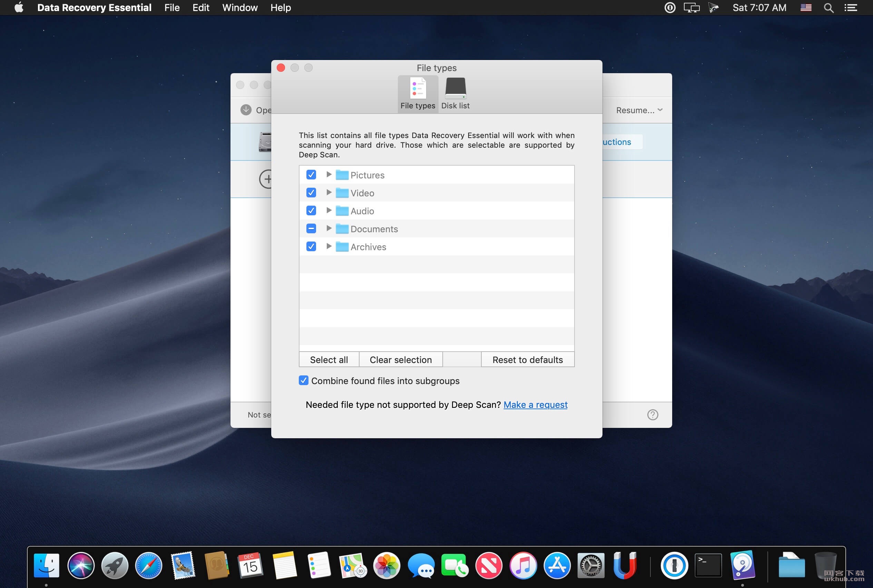Toggle Combine found files into subgroups

tap(303, 381)
